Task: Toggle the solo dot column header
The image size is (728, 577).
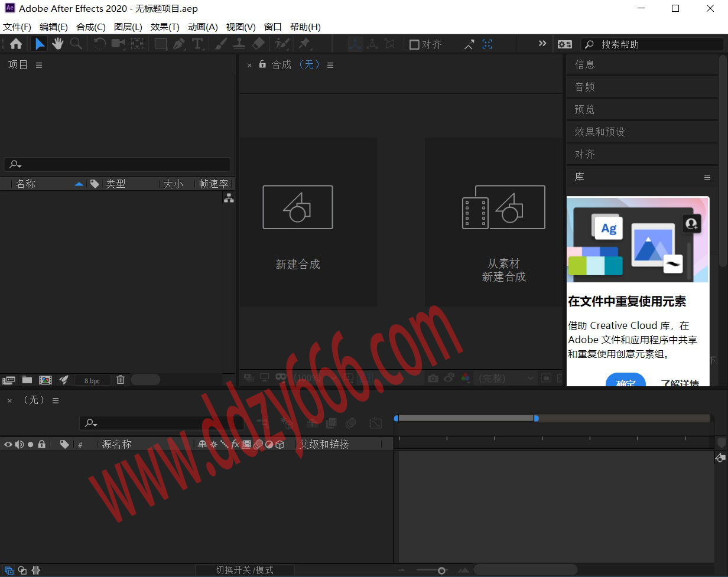Action: tap(31, 444)
